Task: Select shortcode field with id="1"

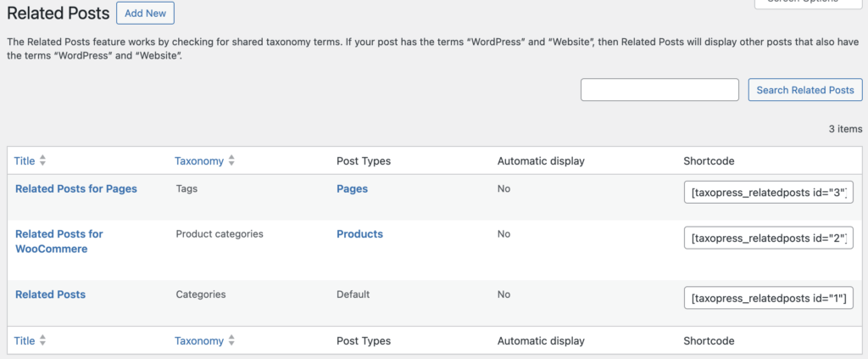Action: (x=768, y=299)
